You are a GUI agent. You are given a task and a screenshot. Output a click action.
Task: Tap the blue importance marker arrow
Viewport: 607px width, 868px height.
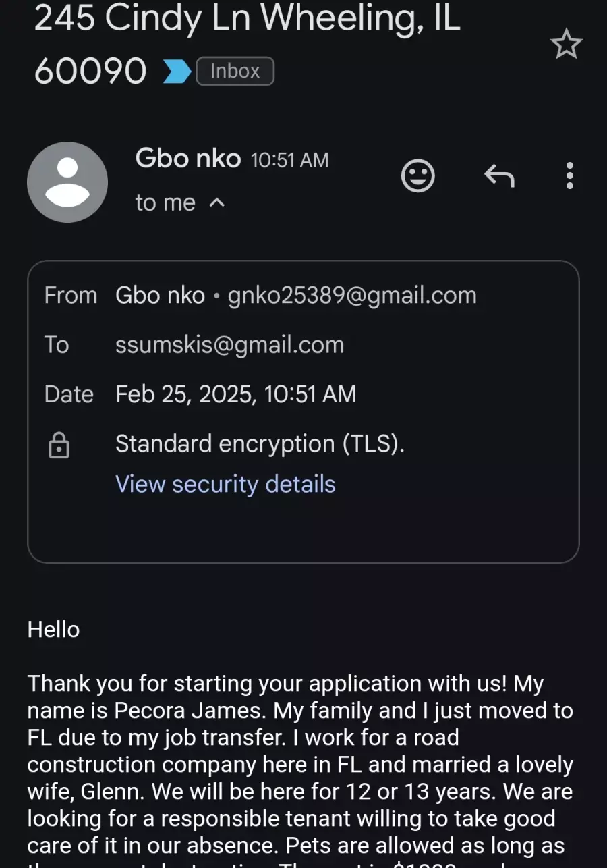(x=177, y=71)
